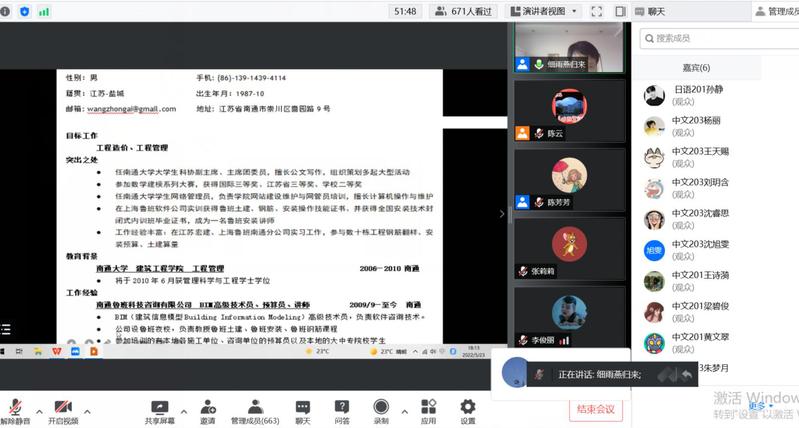
Task: Expand audio options arrow next to 解除静音
Action: point(39,411)
